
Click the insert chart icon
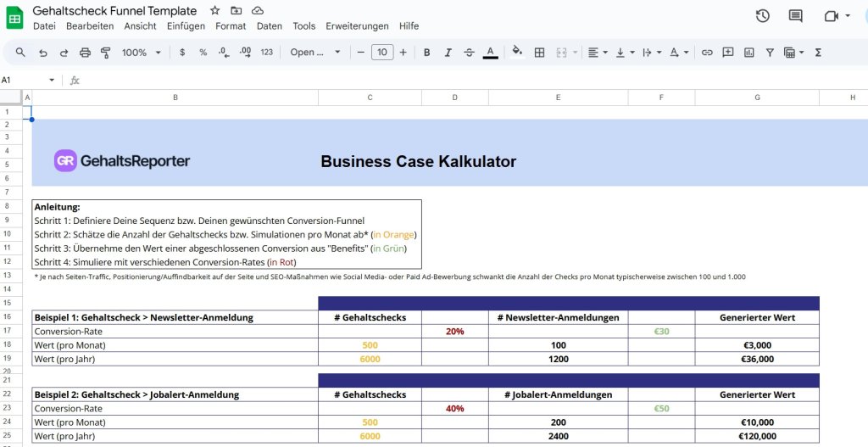coord(748,53)
